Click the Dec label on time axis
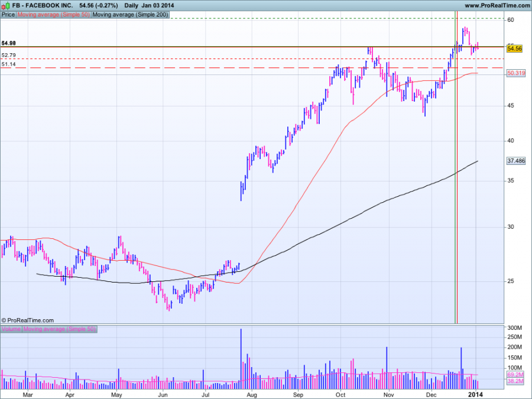This screenshot has height=399, width=532. pos(432,395)
